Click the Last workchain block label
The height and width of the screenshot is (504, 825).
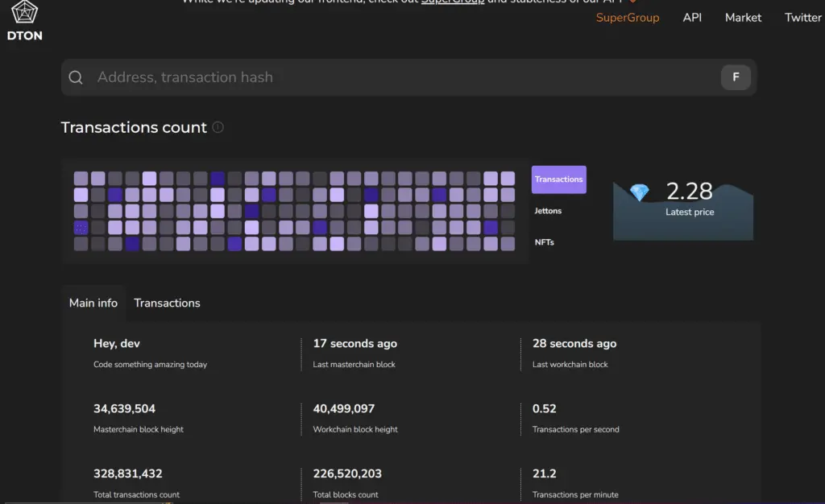point(570,364)
